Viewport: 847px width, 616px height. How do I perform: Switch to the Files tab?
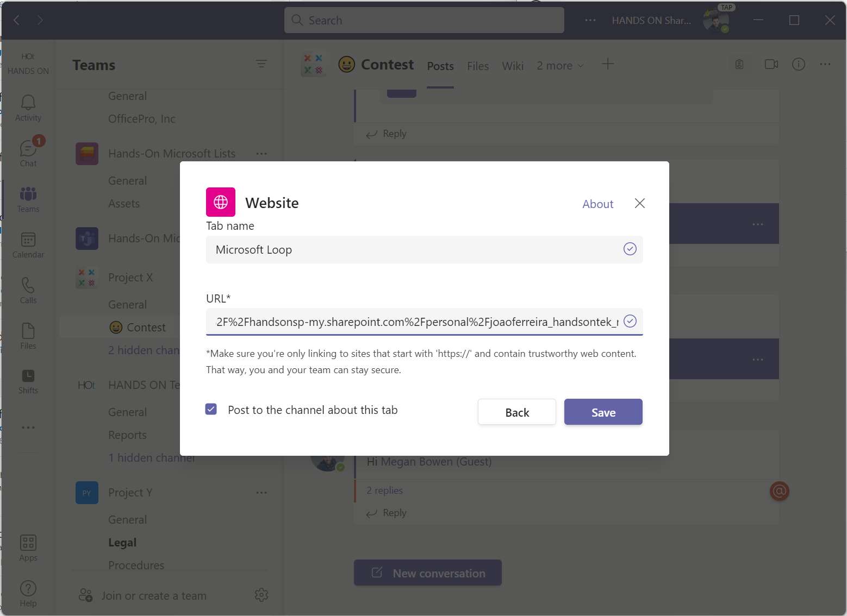tap(478, 66)
